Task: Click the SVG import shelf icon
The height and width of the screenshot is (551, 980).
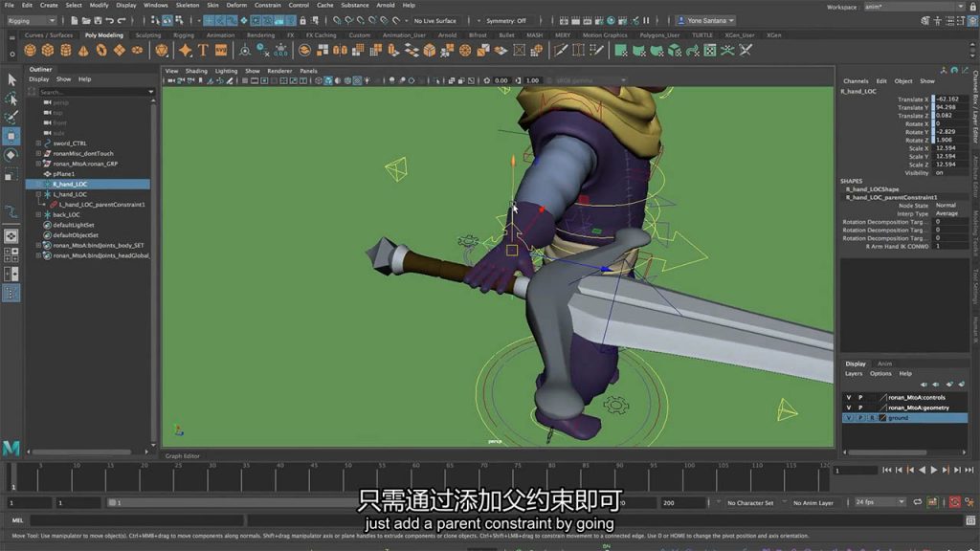Action: [x=221, y=51]
